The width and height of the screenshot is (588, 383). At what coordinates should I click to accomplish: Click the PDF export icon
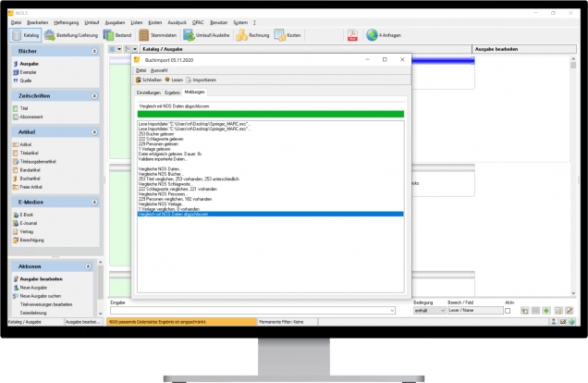[x=352, y=35]
